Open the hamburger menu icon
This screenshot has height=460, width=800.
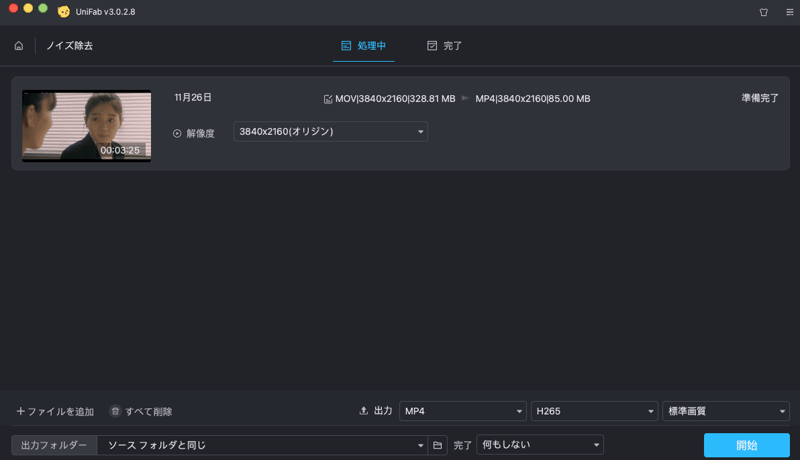(x=789, y=12)
